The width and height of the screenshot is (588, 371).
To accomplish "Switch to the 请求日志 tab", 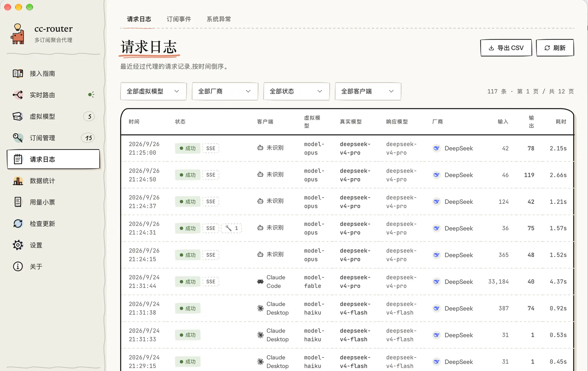I will (139, 19).
